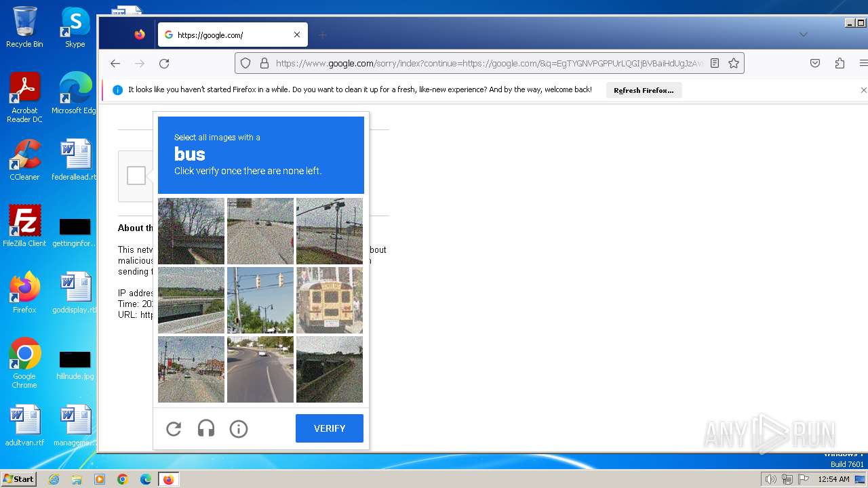Click the tracking protection shield icon
The width and height of the screenshot is (868, 488).
coord(245,63)
